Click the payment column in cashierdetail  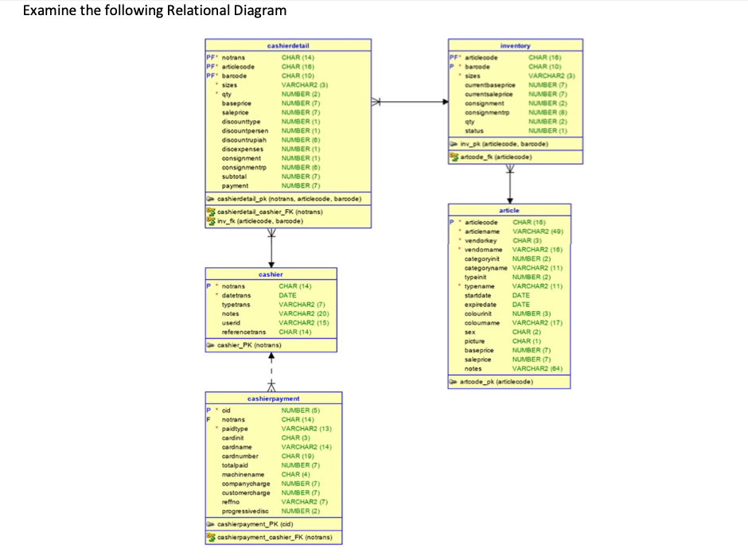pos(235,186)
